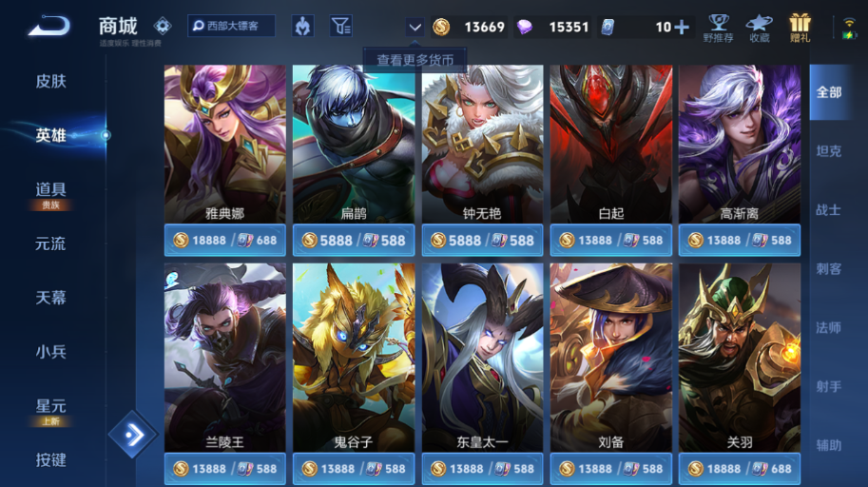Click the shop settings diamond icon
868x487 pixels.
click(x=163, y=26)
